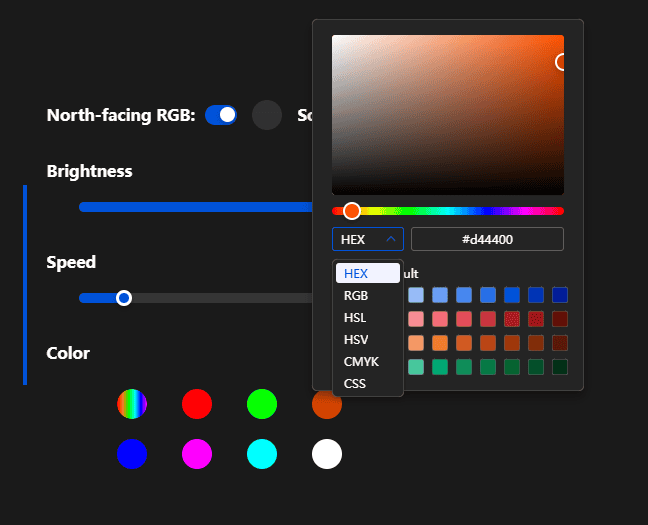Select RGB in the format list
The image size is (648, 525).
point(367,296)
